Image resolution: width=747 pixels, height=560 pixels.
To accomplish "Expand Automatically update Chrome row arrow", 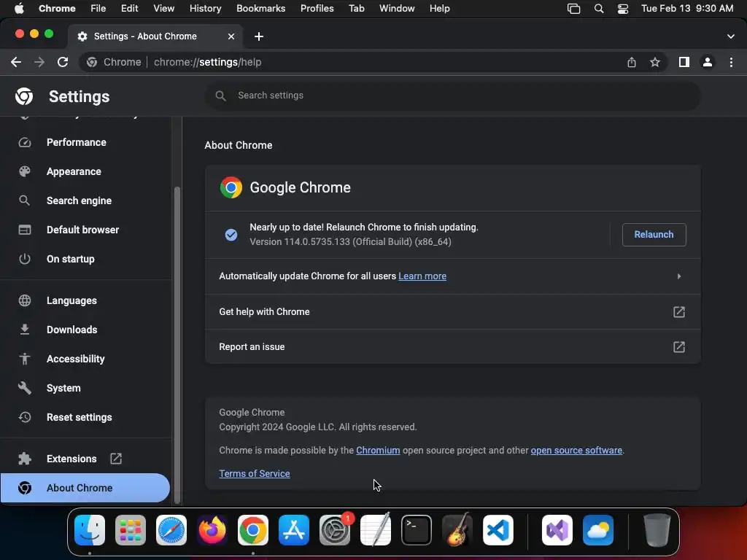I will click(x=679, y=276).
